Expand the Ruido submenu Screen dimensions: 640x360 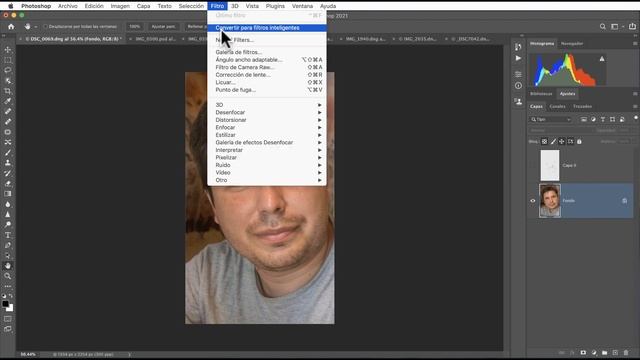point(267,165)
